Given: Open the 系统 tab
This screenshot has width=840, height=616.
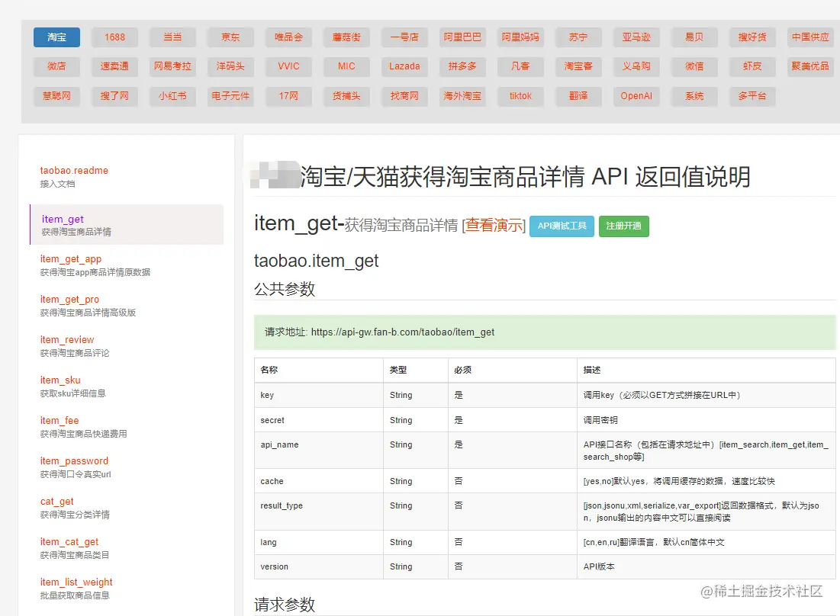Looking at the screenshot, I should (694, 96).
